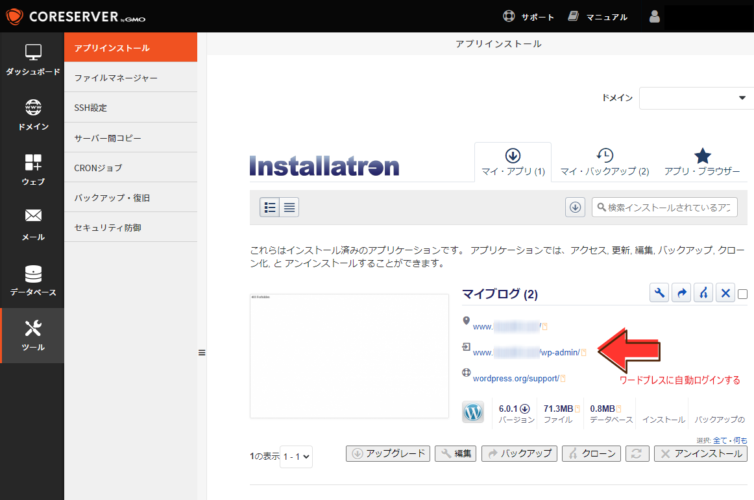Click the download icon beside search field

(575, 207)
